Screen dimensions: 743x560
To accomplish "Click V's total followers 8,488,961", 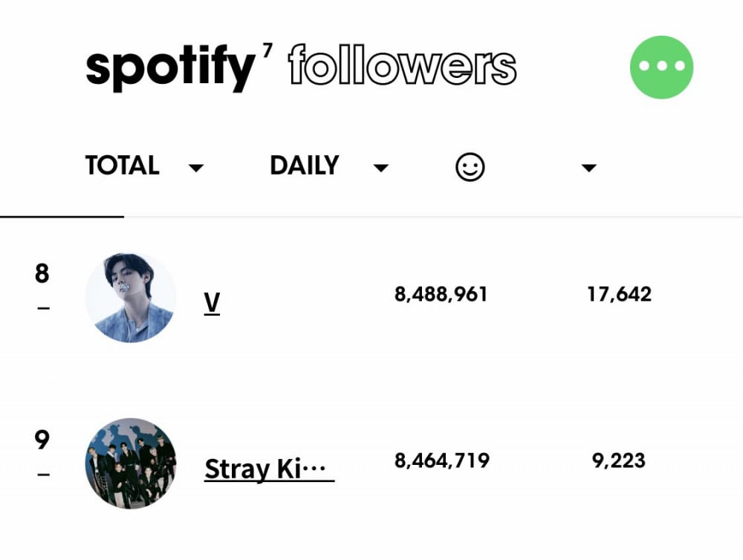I will [441, 294].
